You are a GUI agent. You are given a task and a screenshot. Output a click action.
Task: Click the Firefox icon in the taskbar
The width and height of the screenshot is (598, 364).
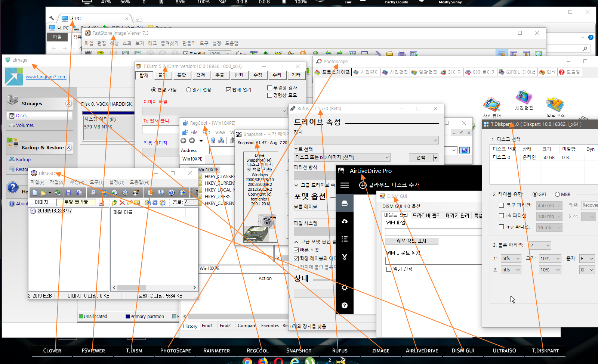[x=263, y=361]
